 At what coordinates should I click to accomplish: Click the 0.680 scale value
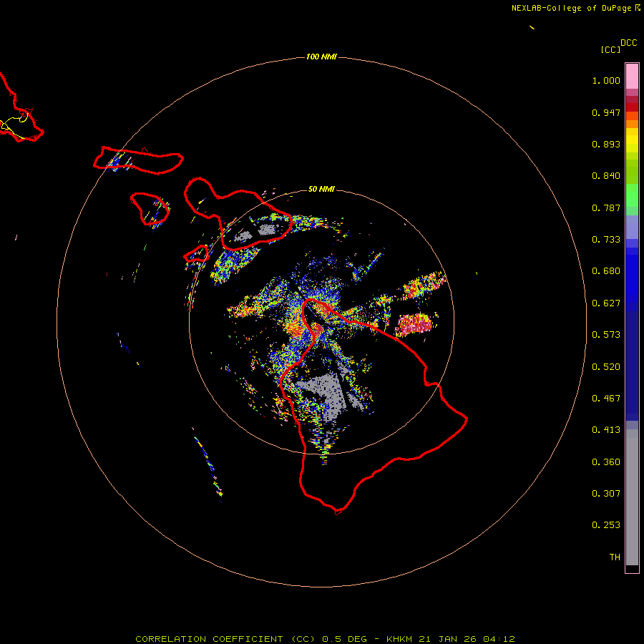pos(606,271)
